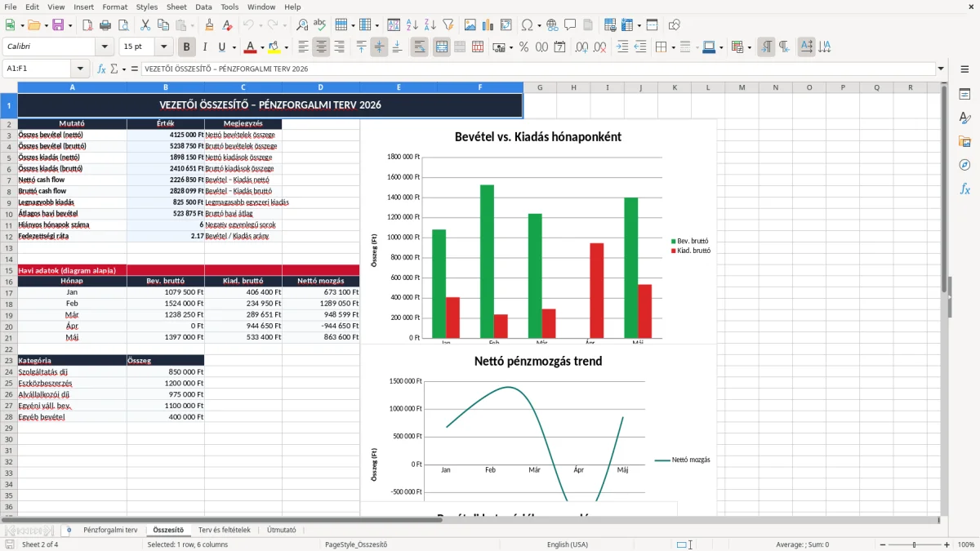Open the conditional formatting dropdown arrow
Screen dimensions: 980x551
click(x=749, y=47)
